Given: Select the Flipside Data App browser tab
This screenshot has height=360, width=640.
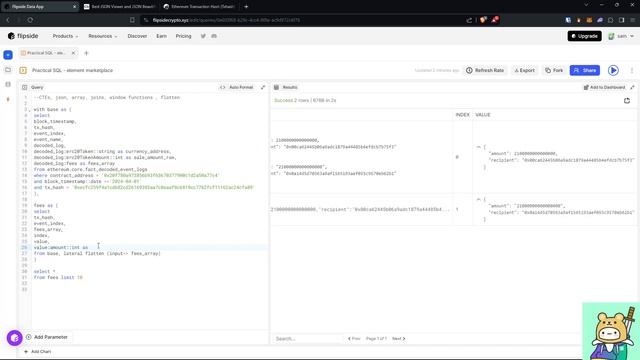Looking at the screenshot, I should click(40, 7).
